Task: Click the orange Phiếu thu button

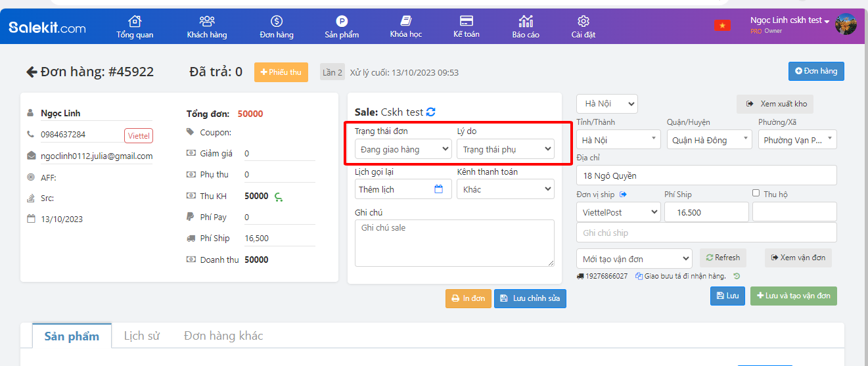Action: (281, 72)
